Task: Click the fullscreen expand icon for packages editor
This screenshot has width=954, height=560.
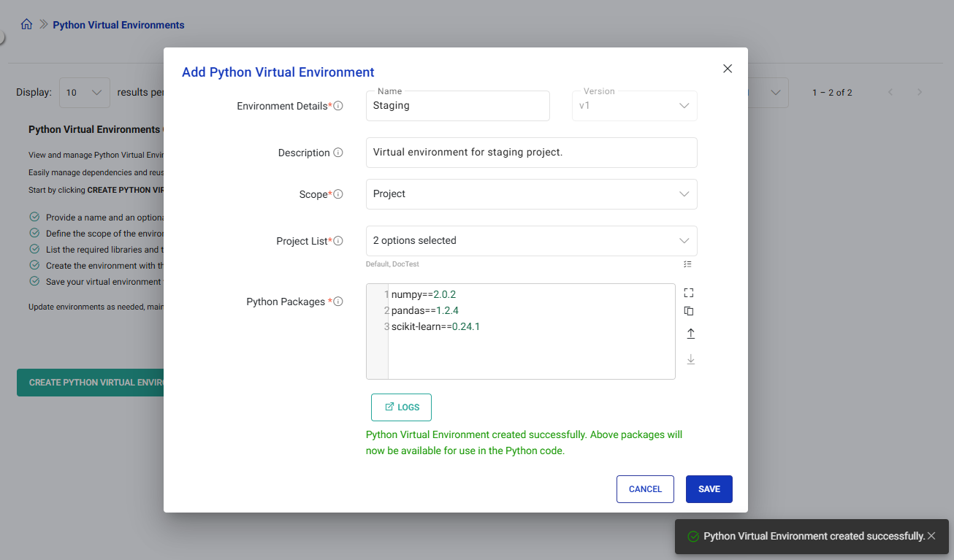Action: click(x=689, y=293)
